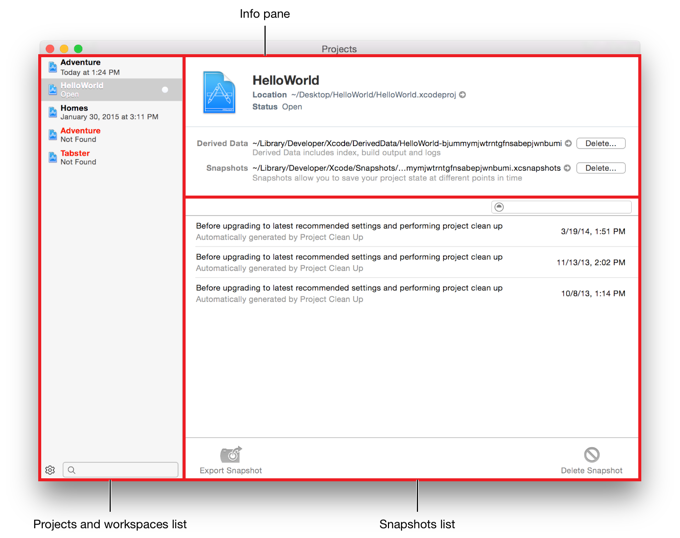Click the open-status dot on HelloWorld row
Image resolution: width=680 pixels, height=538 pixels.
pyautogui.click(x=165, y=90)
